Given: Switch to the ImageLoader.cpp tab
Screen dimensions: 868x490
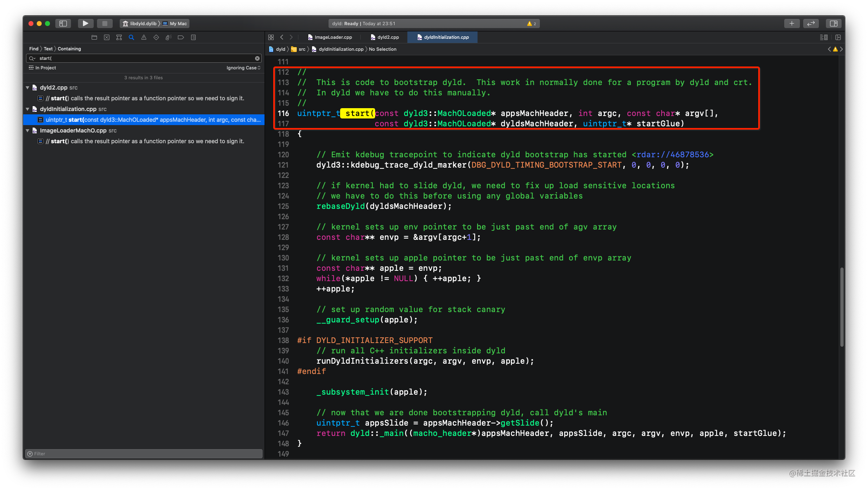Looking at the screenshot, I should [x=330, y=37].
